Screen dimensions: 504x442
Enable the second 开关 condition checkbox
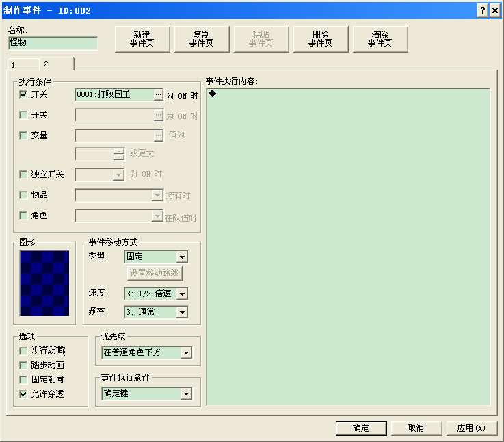click(x=23, y=115)
